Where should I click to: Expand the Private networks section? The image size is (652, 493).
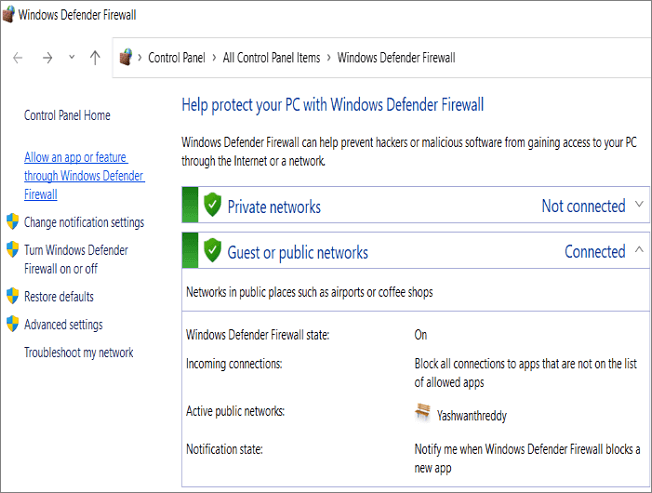640,206
